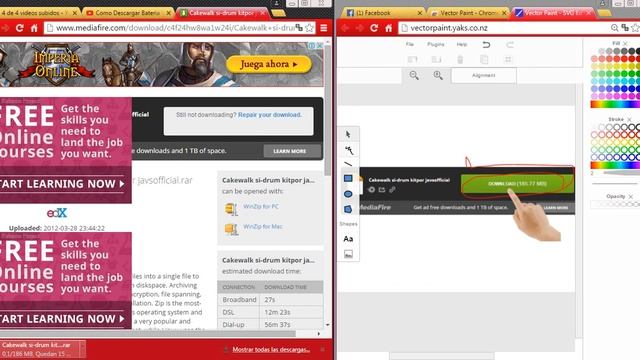Image resolution: width=640 pixels, height=360 pixels.
Task: Select the rectangle shape tool
Action: point(348,178)
